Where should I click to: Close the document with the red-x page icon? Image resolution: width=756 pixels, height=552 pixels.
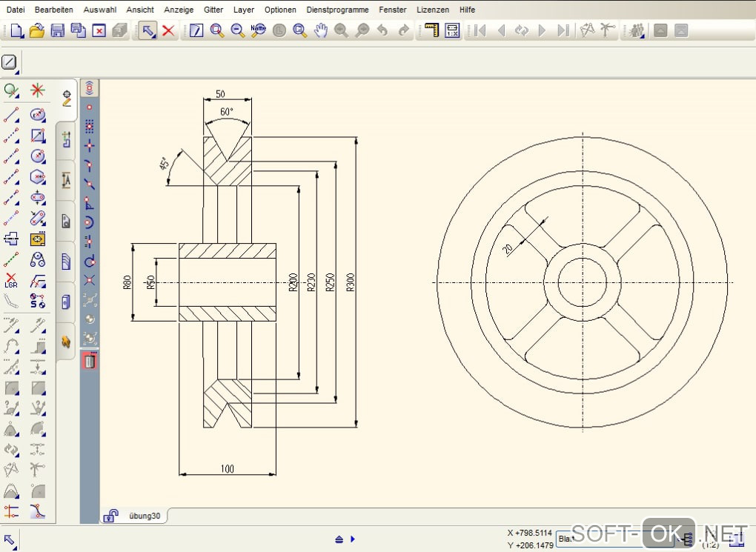point(99,30)
